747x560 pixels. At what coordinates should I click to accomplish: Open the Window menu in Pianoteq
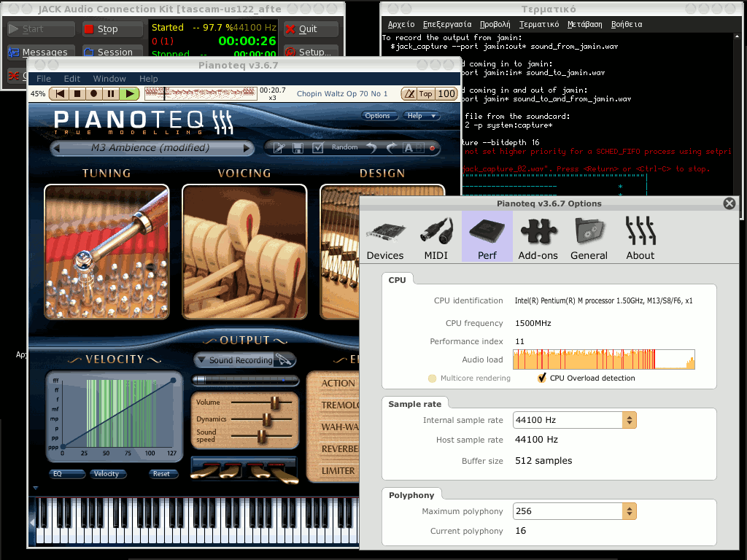point(109,79)
